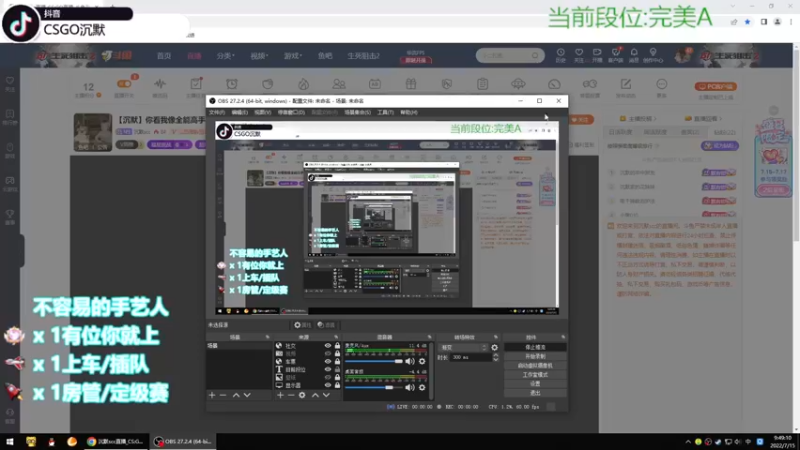
Task: Toggle visibility of the text (T) source
Action: click(x=328, y=369)
